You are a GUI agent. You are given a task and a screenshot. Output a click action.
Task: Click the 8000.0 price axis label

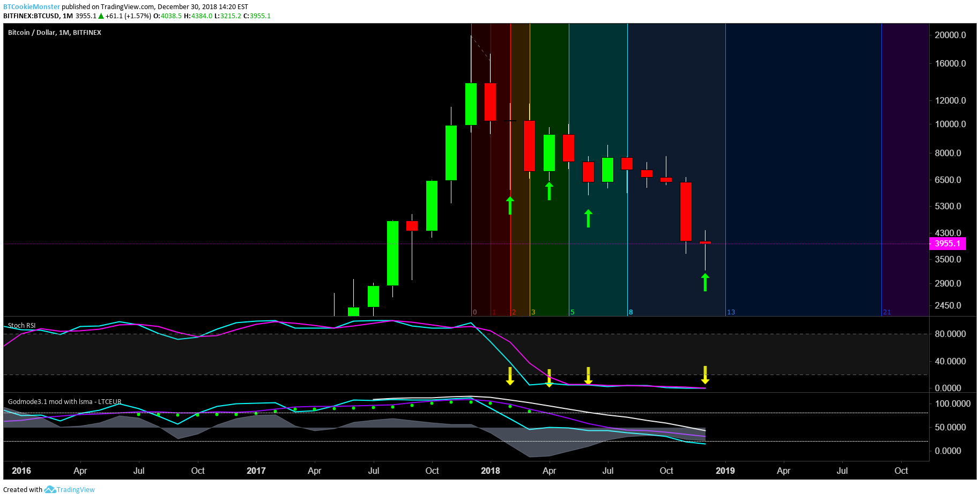(948, 153)
